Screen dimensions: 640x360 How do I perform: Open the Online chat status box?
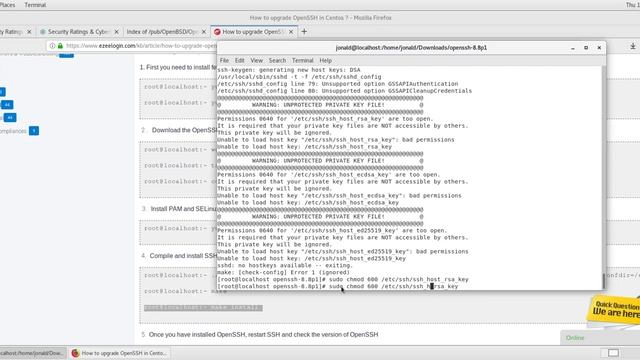600,338
